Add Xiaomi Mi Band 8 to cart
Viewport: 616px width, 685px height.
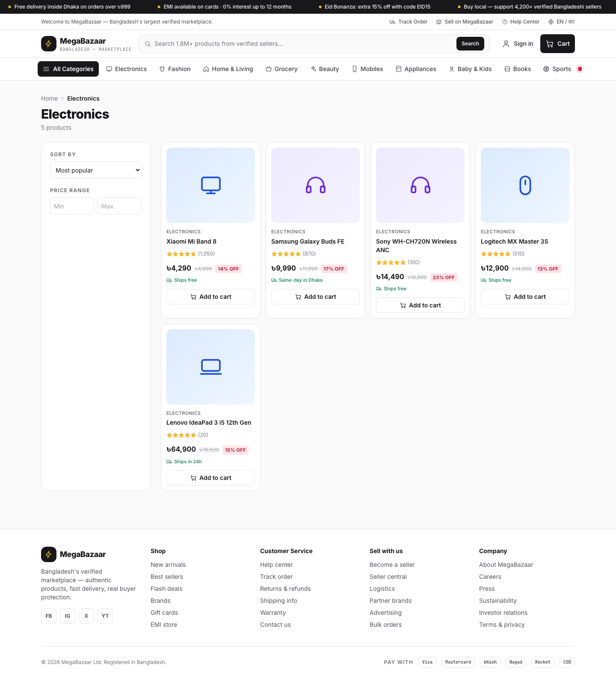[x=210, y=297]
